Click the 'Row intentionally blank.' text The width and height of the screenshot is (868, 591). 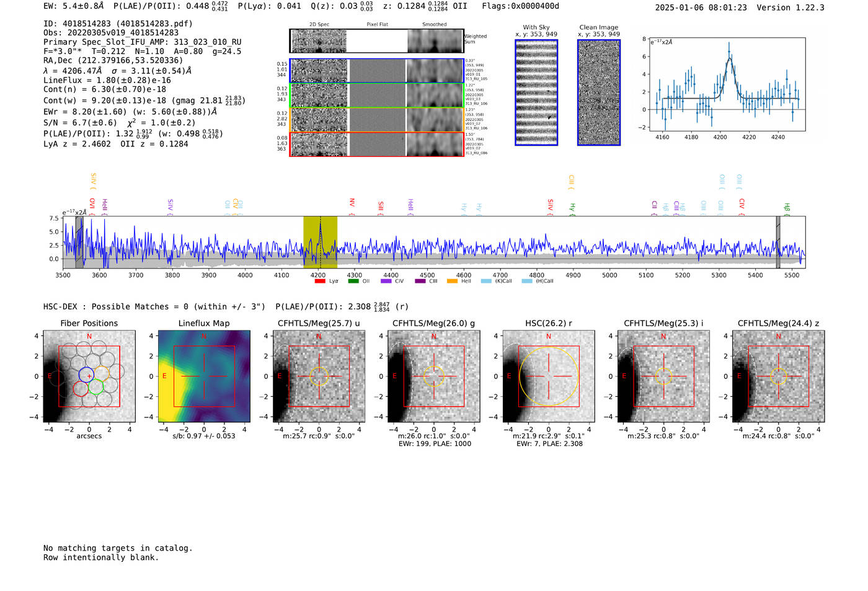click(101, 558)
